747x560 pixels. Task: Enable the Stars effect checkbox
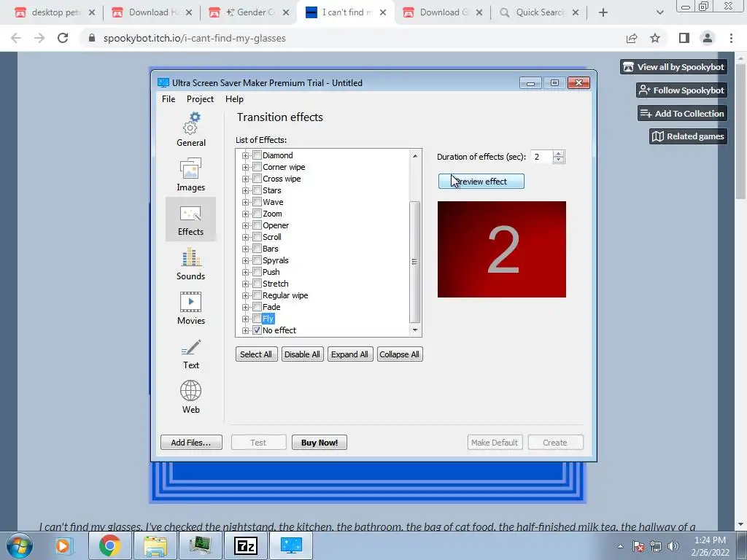pyautogui.click(x=258, y=190)
